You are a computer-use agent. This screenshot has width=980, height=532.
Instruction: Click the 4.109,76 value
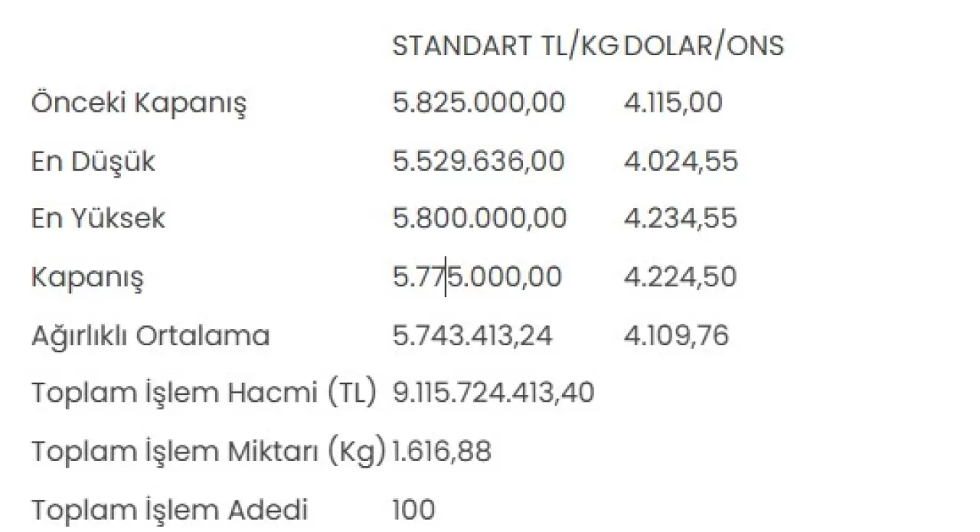[x=676, y=335]
